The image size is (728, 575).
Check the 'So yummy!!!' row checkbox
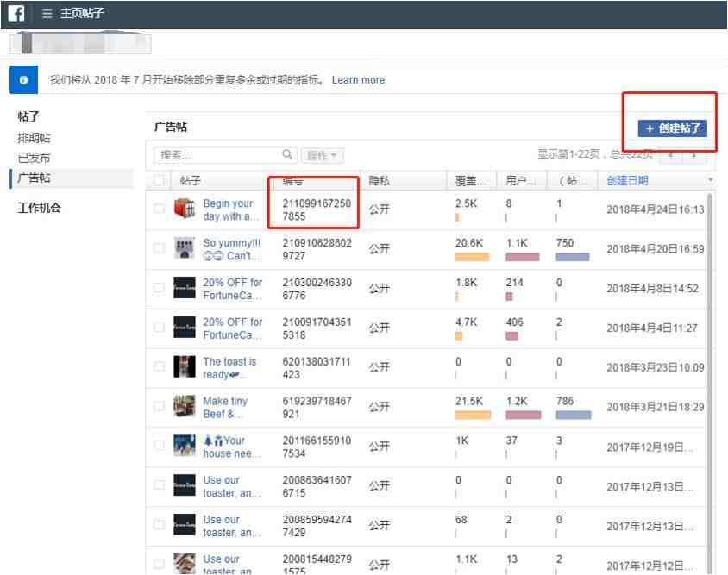[x=159, y=248]
